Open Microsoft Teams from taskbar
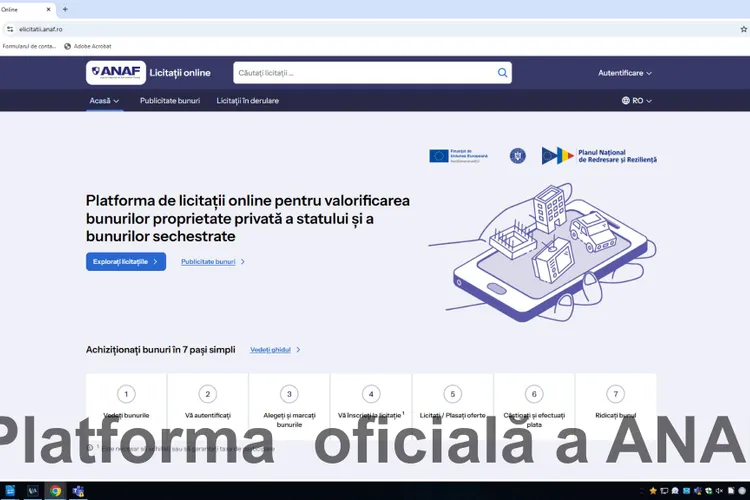750x500 pixels. click(x=78, y=491)
